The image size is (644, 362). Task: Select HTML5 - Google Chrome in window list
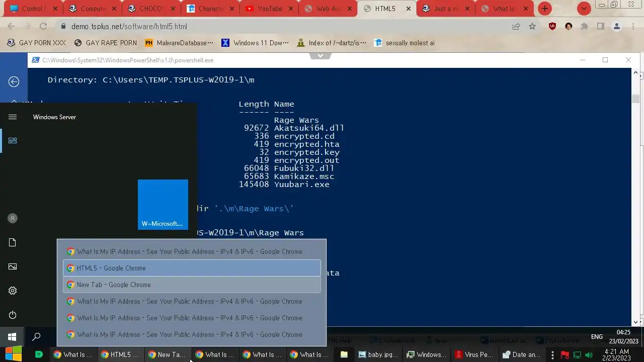tap(192, 268)
